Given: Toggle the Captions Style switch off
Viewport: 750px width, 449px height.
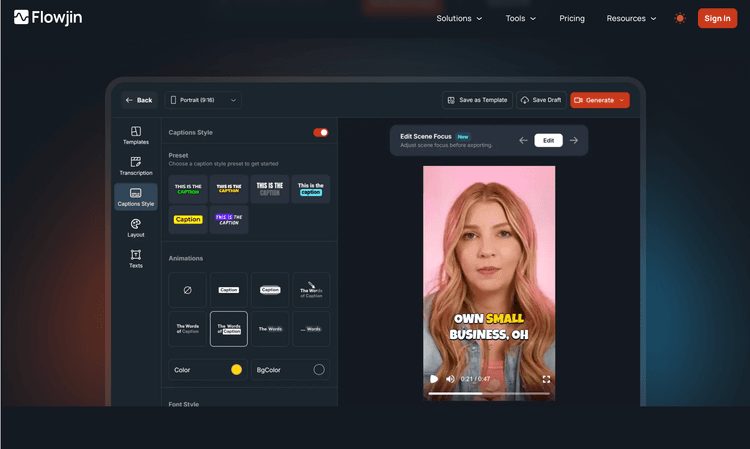Looking at the screenshot, I should 320,132.
